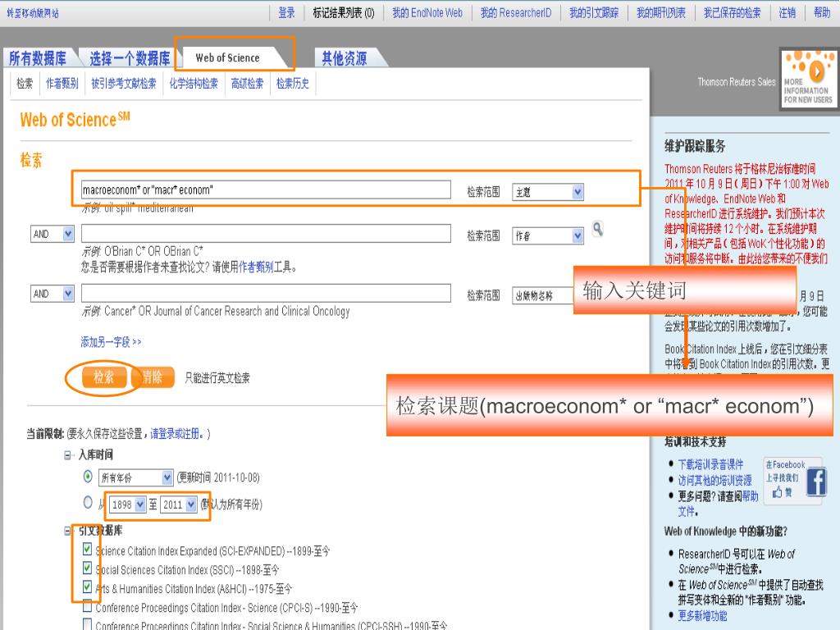Viewport: 840px width, 630px height.
Task: Switch to the Web of Science tab
Action: click(x=228, y=58)
